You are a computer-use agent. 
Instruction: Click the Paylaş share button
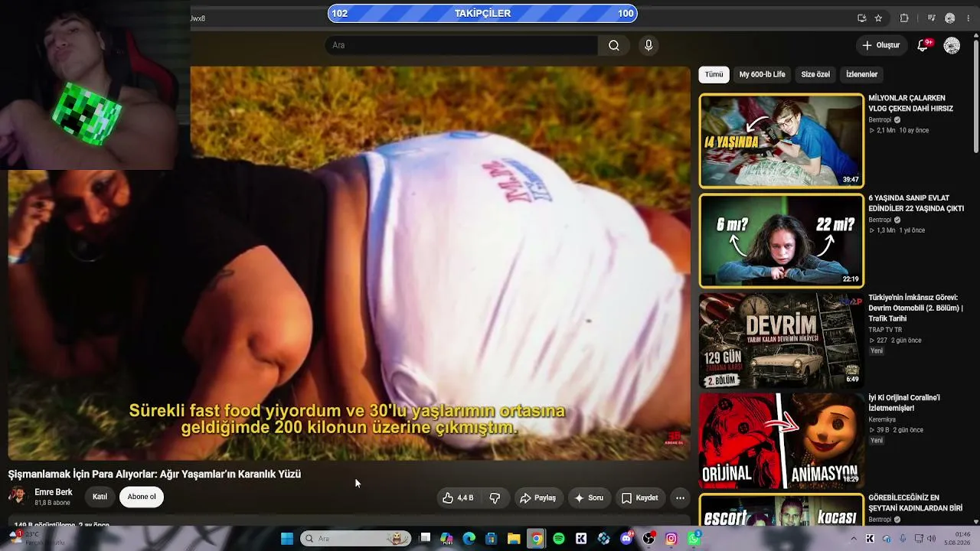(x=537, y=497)
